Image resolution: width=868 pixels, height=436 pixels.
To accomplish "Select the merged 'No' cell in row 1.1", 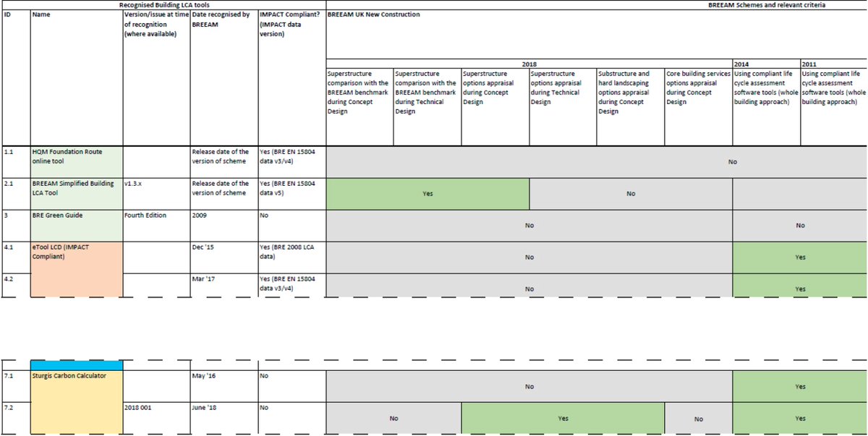I will click(597, 163).
